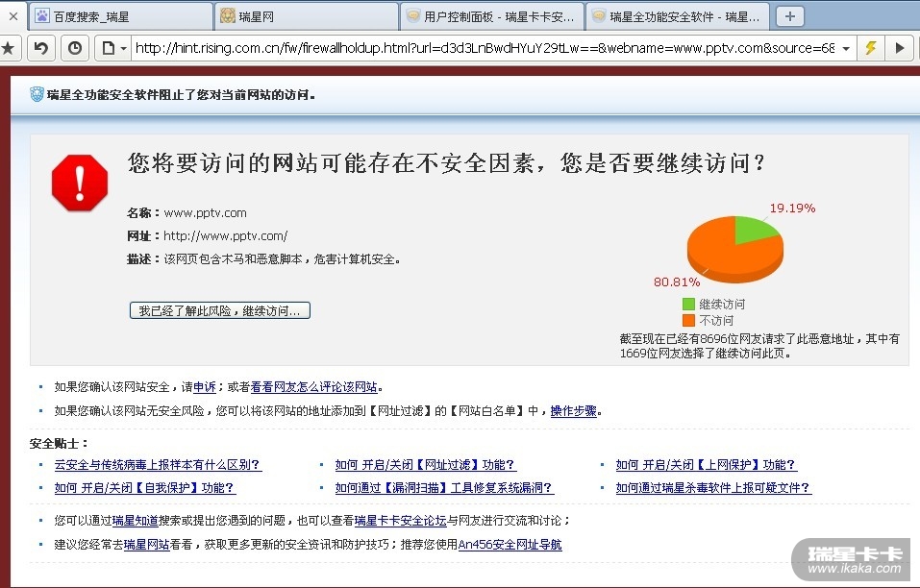Switch to the 用户控制面板 tab
Screen dimensions: 920x588
pos(491,16)
